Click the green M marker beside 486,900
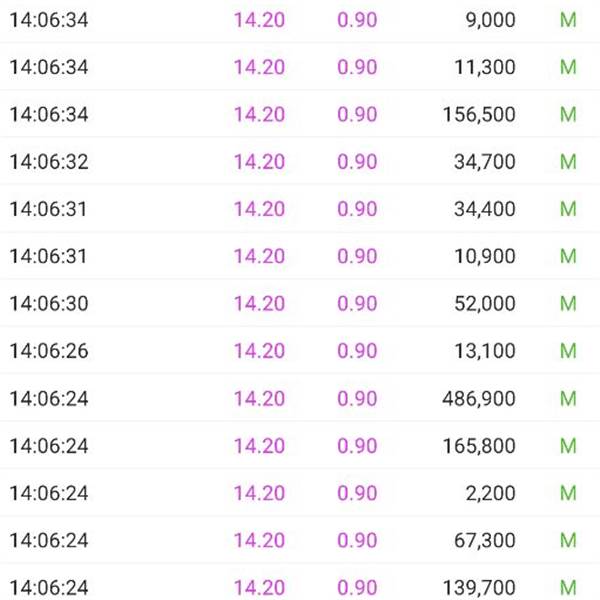This screenshot has width=600, height=600. (568, 399)
